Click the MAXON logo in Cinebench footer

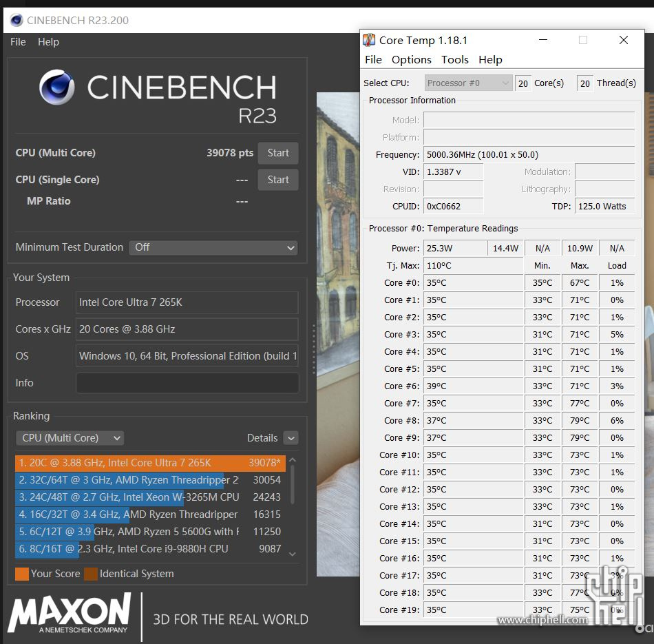[x=70, y=613]
